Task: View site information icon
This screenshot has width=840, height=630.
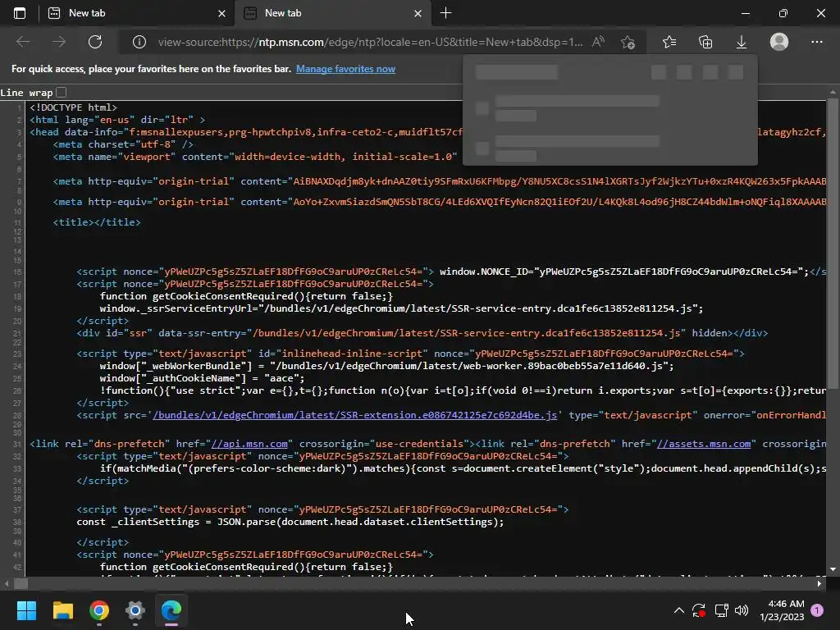Action: pyautogui.click(x=139, y=42)
